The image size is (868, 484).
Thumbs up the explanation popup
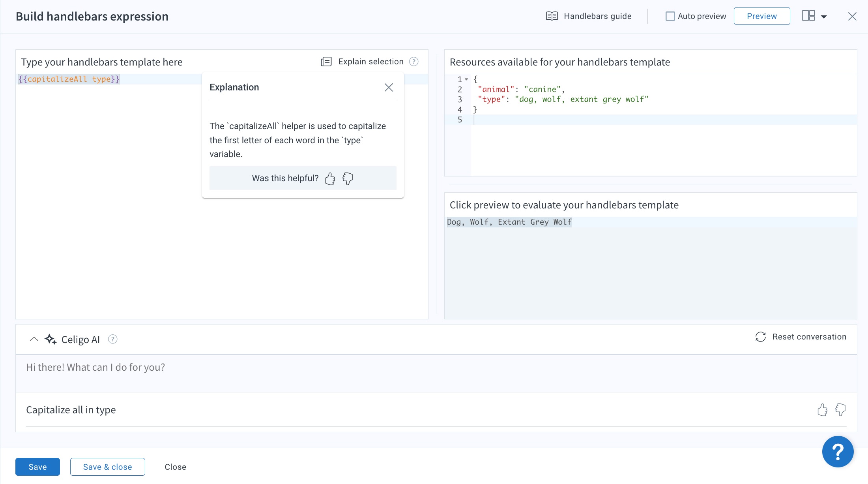[x=330, y=179]
